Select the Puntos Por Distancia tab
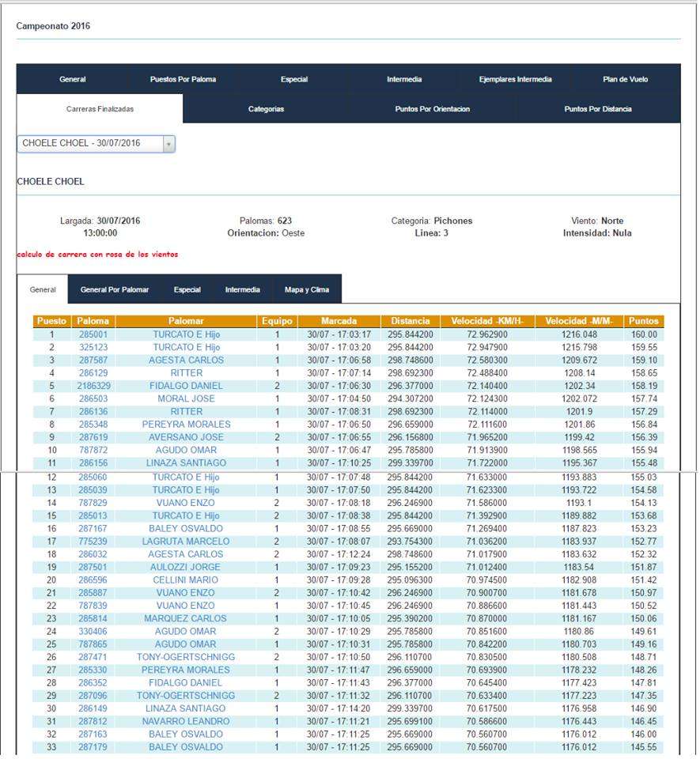 point(598,109)
